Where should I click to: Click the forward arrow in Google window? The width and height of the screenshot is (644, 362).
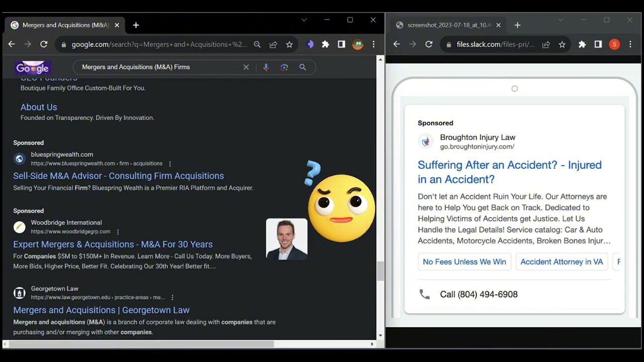pyautogui.click(x=28, y=44)
